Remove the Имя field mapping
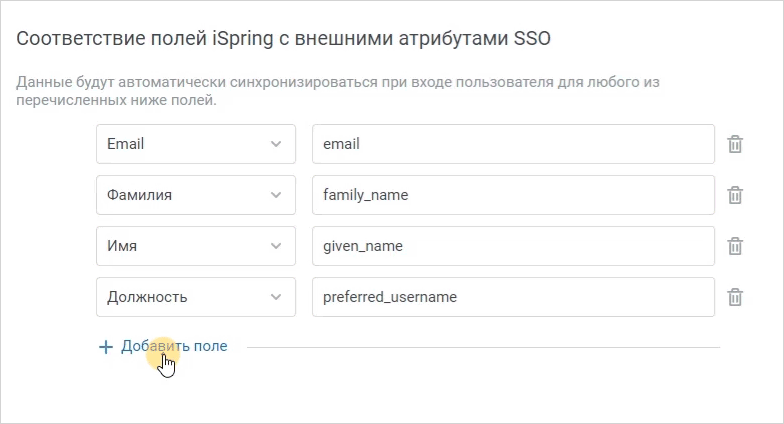This screenshot has height=424, width=784. (x=734, y=246)
